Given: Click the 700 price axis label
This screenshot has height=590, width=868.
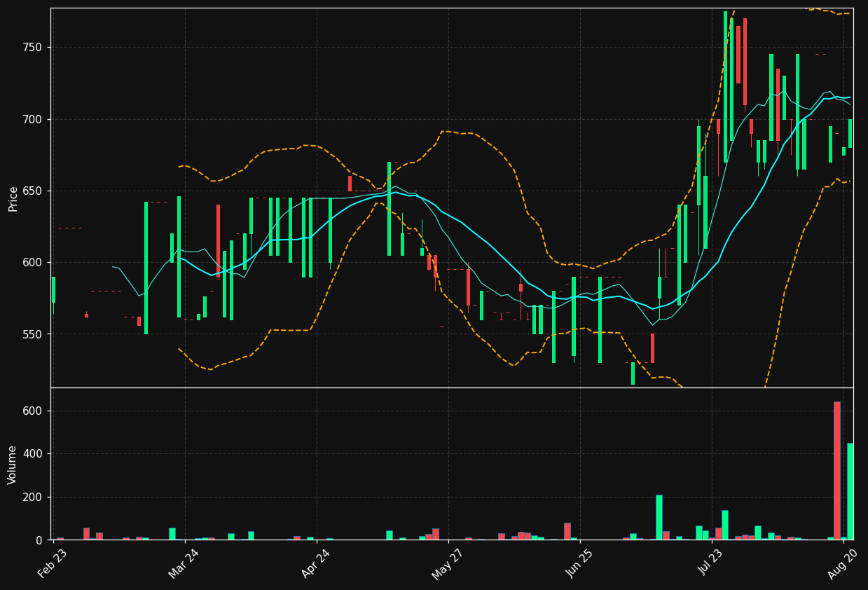Looking at the screenshot, I should (32, 119).
